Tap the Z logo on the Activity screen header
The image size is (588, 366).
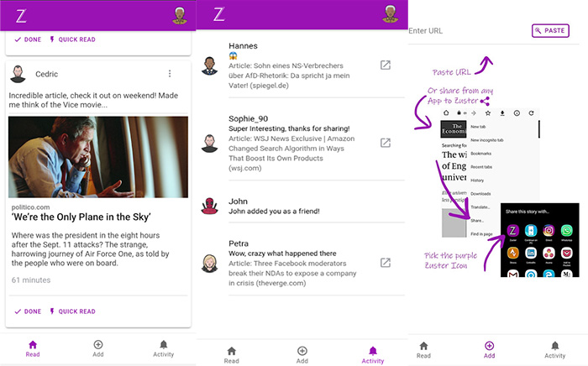pos(219,14)
